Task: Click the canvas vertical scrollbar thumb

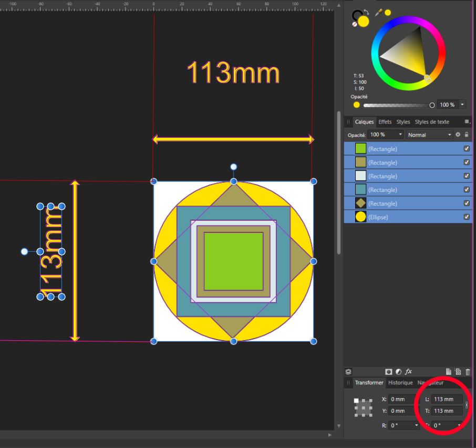Action: pyautogui.click(x=339, y=182)
